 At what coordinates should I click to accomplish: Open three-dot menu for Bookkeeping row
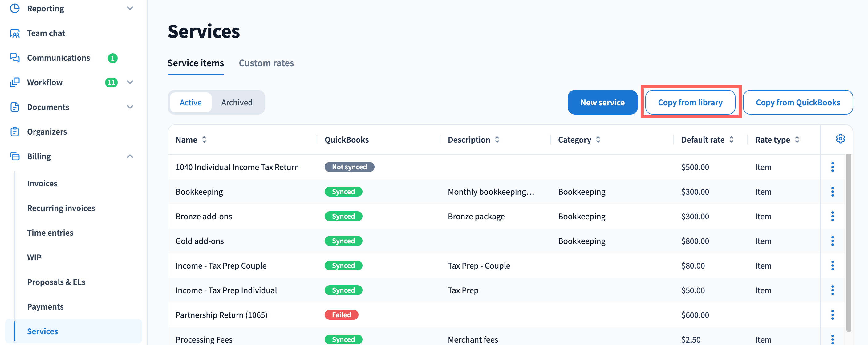tap(832, 192)
